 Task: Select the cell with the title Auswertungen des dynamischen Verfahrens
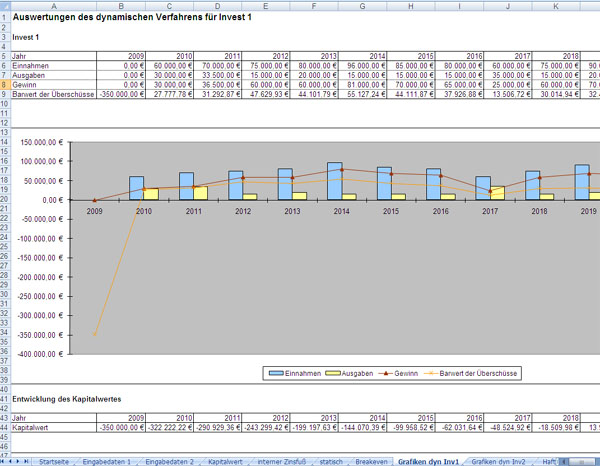click(132, 17)
